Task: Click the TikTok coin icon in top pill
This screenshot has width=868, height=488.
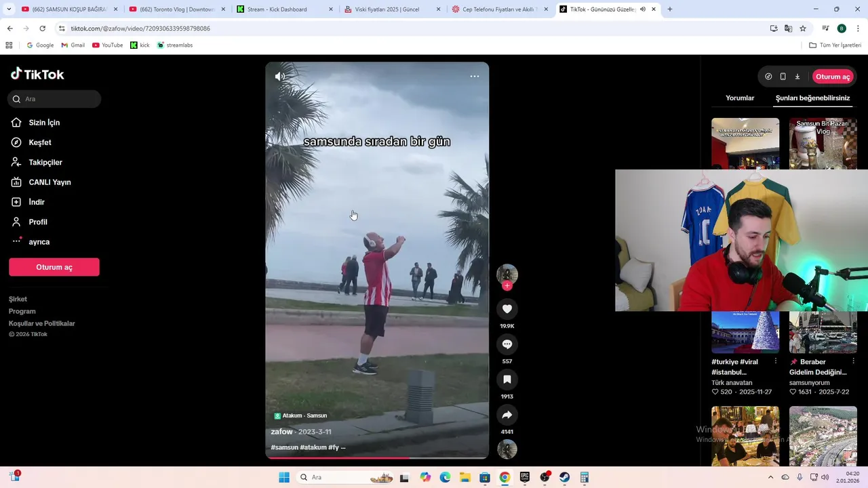Action: 768,77
